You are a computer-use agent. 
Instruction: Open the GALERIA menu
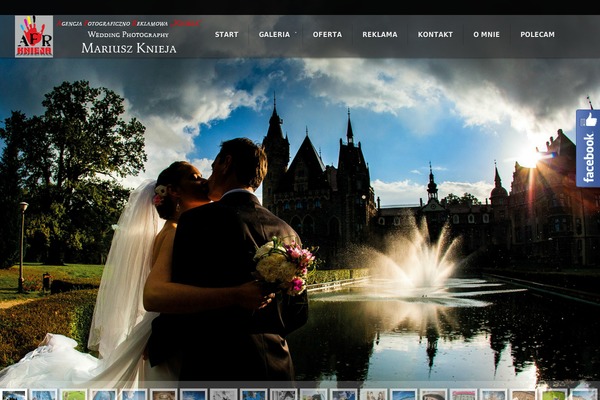click(x=274, y=34)
